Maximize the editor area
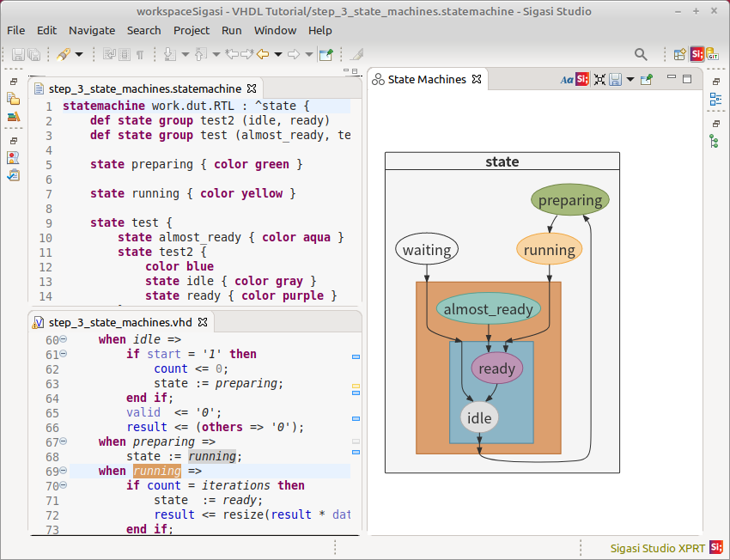The width and height of the screenshot is (730, 560). pos(355,71)
